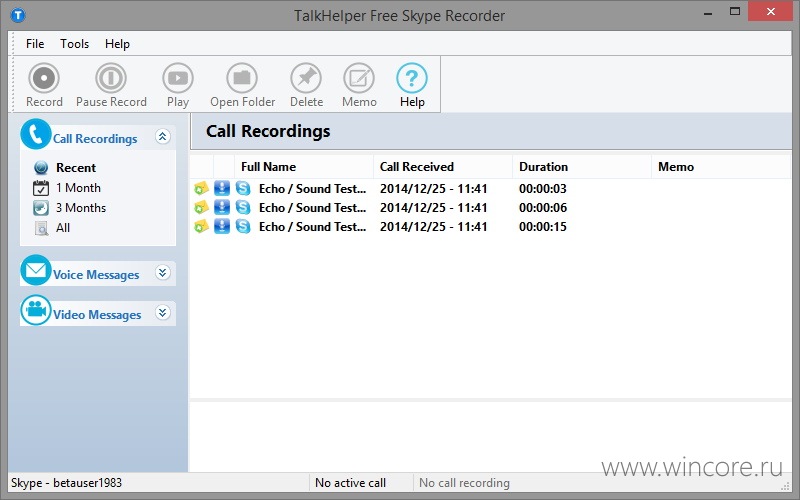Click Skype icon of 00:00:06 recording

tap(243, 207)
